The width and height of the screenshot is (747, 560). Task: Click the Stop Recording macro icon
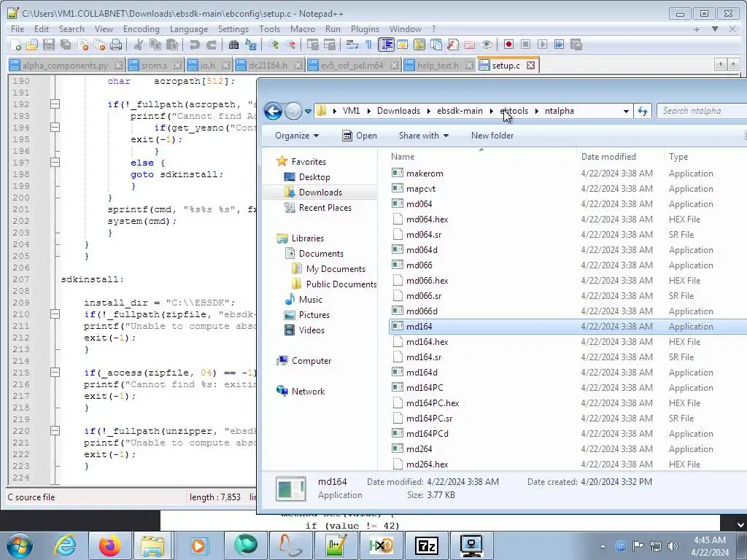coord(525,44)
